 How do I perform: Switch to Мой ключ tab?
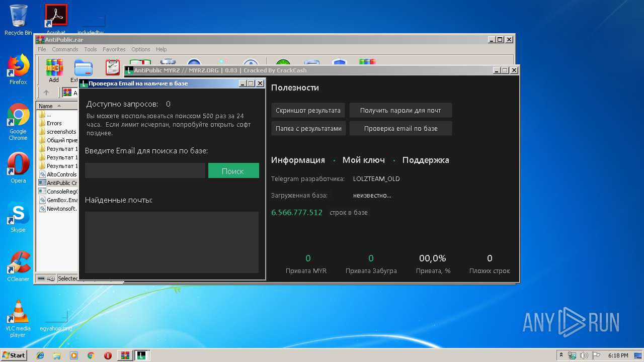(x=364, y=160)
